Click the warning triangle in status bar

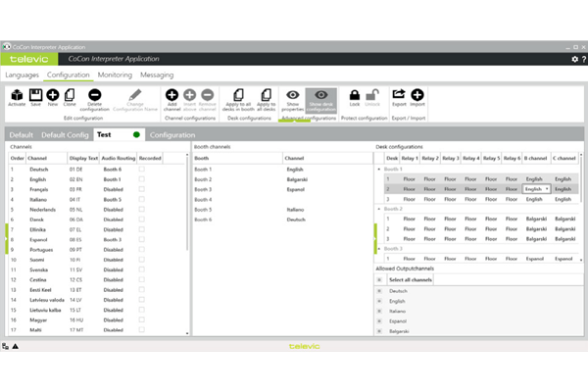point(16,346)
